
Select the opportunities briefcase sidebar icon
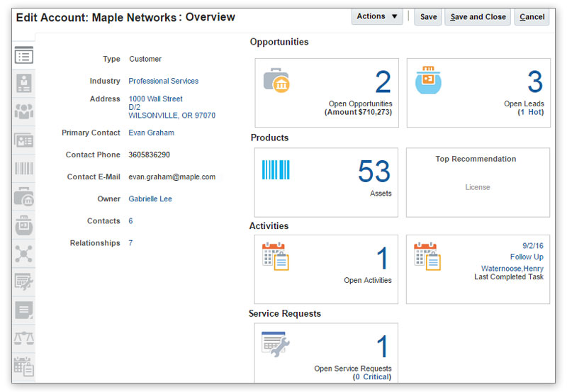24,197
